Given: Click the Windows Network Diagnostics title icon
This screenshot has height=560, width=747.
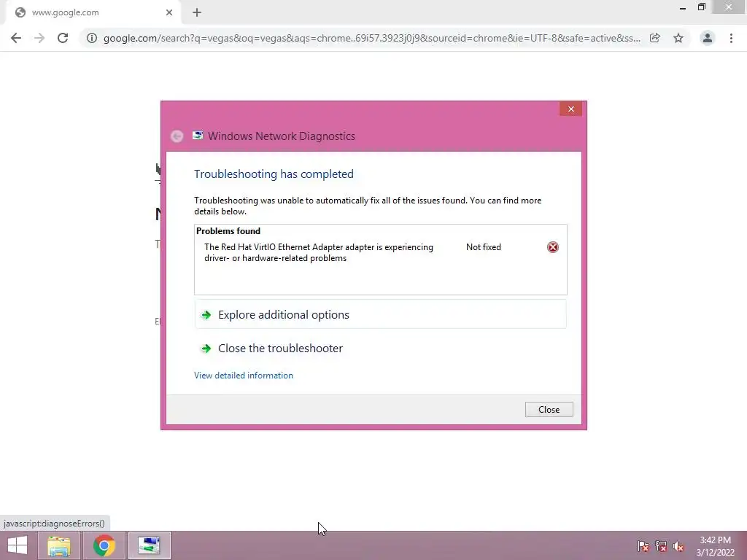Looking at the screenshot, I should [x=197, y=136].
